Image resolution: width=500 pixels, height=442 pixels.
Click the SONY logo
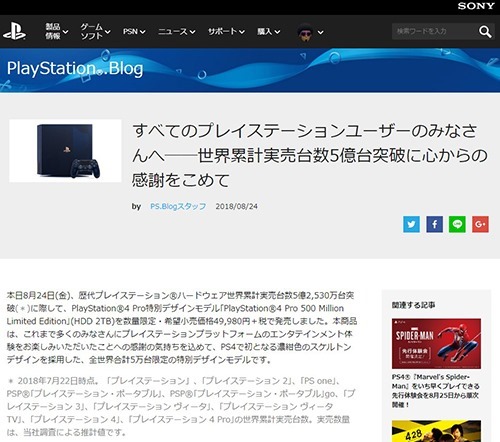click(x=476, y=6)
